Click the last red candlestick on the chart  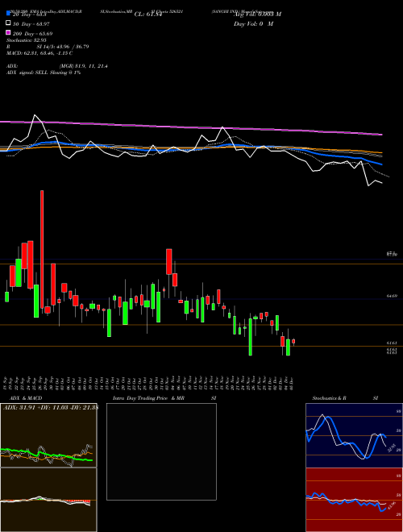[x=293, y=341]
